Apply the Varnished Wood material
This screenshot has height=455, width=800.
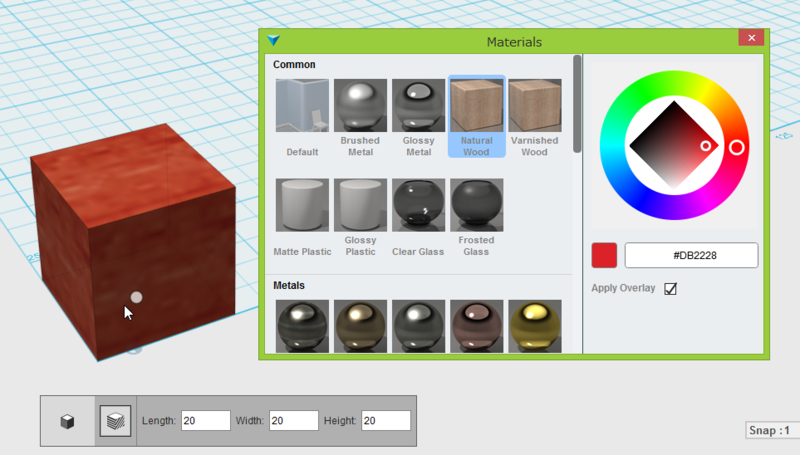(535, 106)
